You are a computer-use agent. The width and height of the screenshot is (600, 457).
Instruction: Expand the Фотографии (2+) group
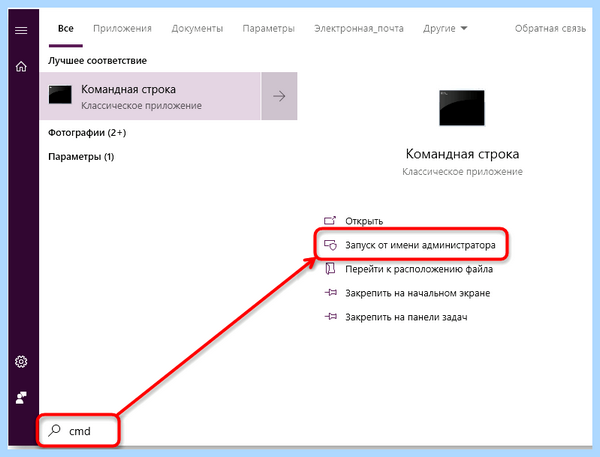87,133
